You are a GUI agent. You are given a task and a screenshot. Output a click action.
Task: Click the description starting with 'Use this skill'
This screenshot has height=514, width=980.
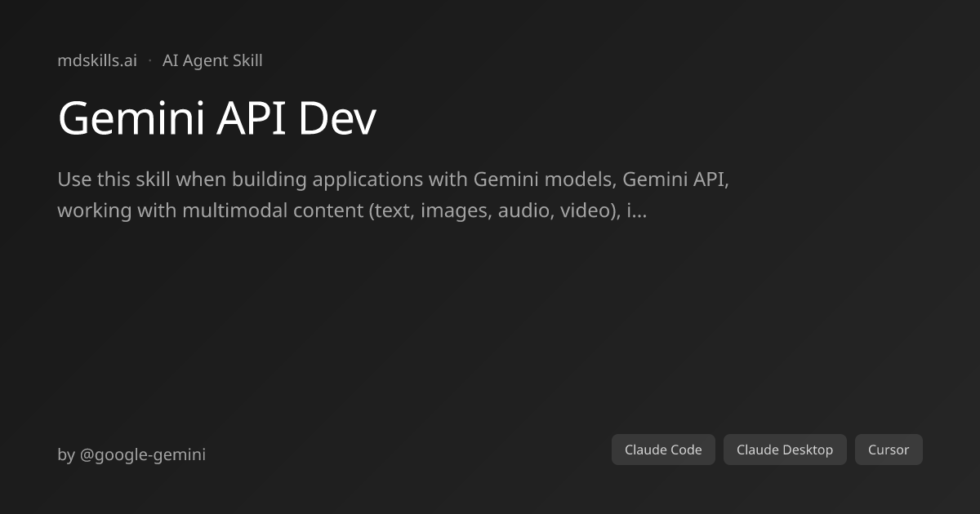coord(393,195)
